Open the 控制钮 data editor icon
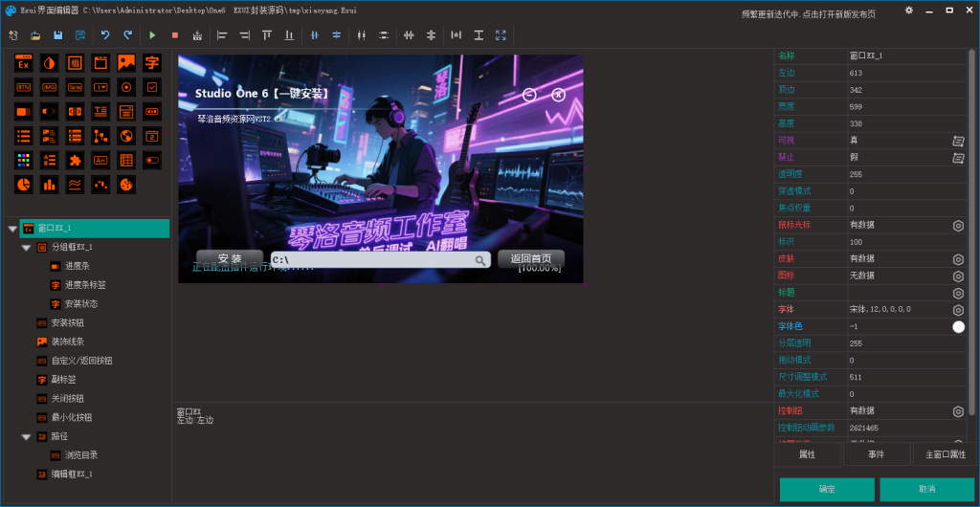 [x=958, y=410]
